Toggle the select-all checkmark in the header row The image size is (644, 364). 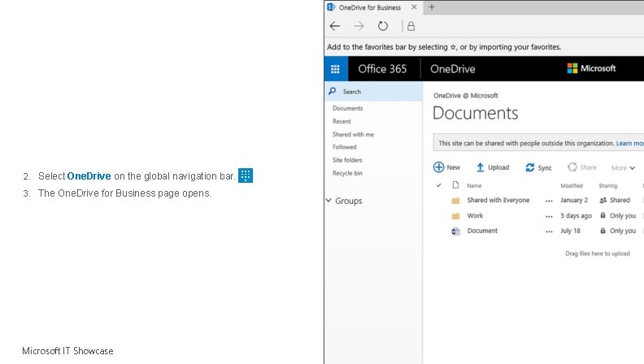438,185
